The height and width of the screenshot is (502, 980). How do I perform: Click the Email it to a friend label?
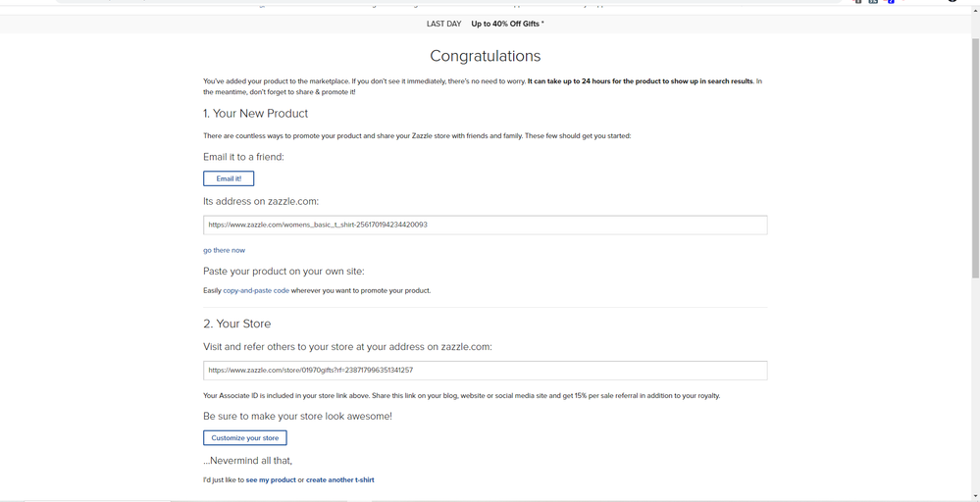click(243, 157)
